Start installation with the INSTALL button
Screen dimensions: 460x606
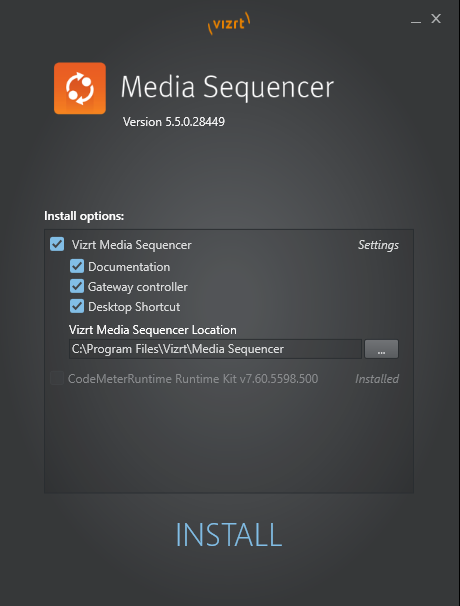[x=229, y=535]
